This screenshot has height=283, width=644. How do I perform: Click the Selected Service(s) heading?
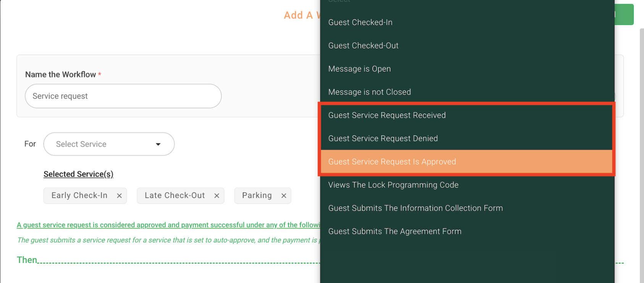pos(78,174)
